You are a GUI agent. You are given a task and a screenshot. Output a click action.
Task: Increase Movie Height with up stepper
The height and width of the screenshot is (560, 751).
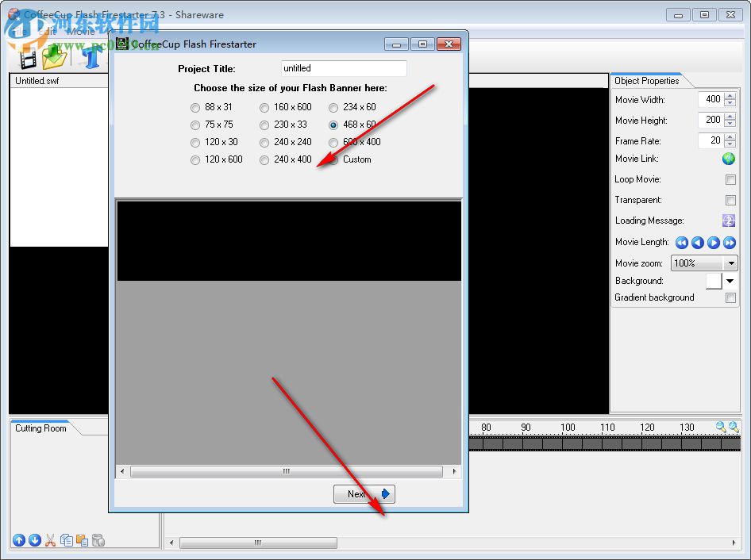[x=730, y=117]
